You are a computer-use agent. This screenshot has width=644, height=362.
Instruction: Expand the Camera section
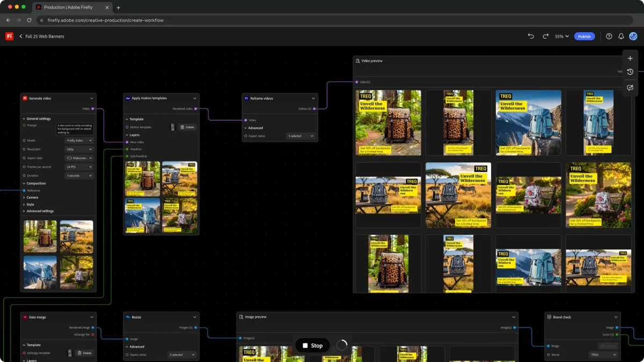32,197
